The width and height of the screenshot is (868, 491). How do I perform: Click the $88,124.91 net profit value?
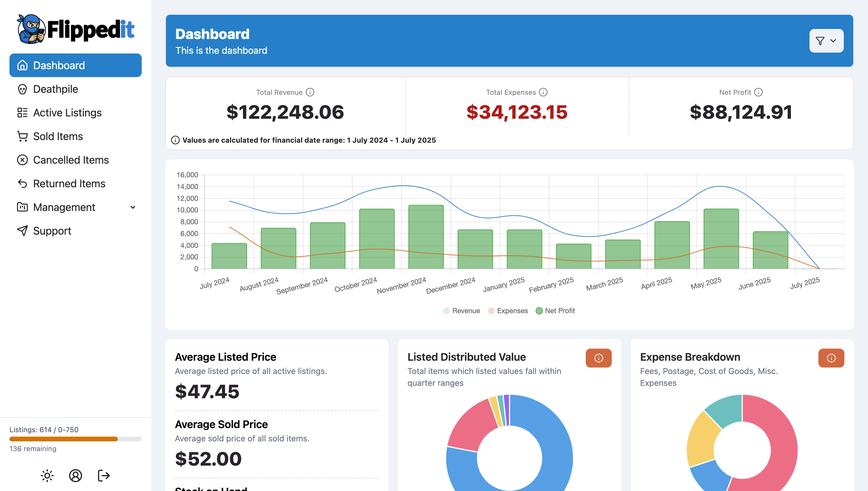pos(741,112)
